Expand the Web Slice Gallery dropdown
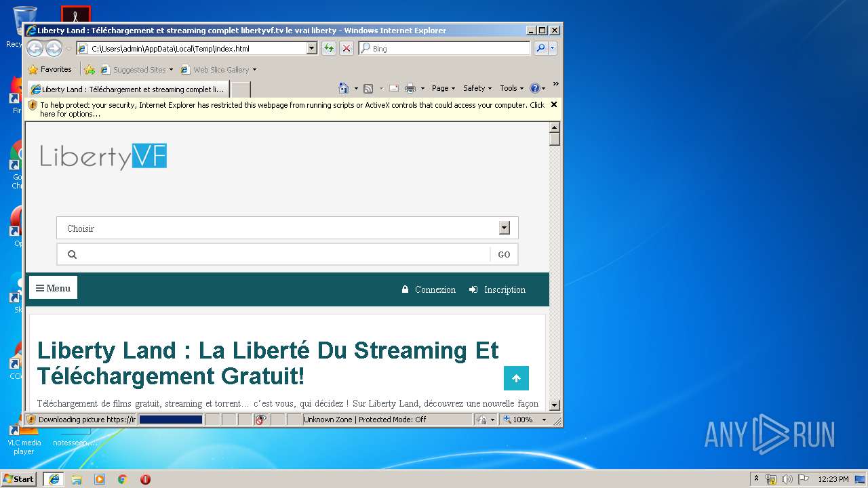The width and height of the screenshot is (868, 488). [254, 70]
